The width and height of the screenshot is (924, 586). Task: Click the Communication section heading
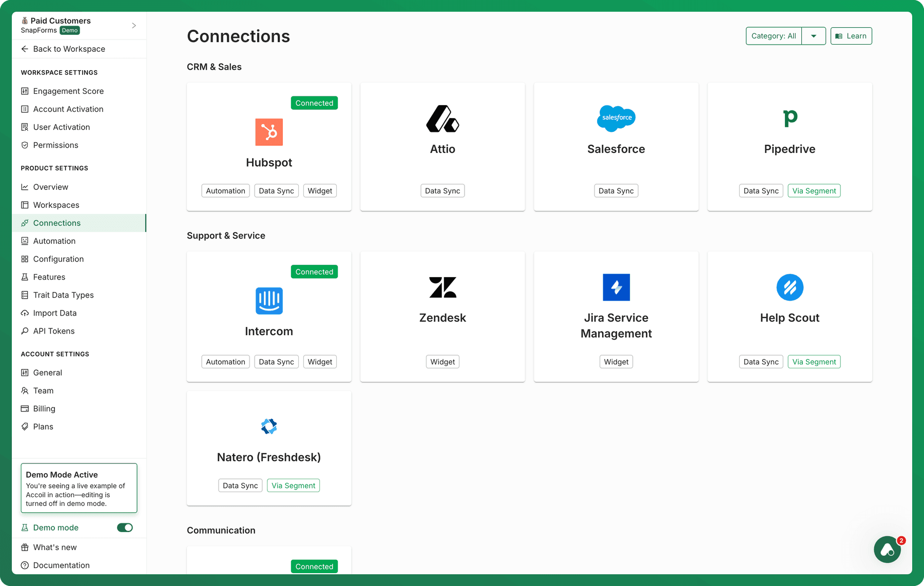221,530
